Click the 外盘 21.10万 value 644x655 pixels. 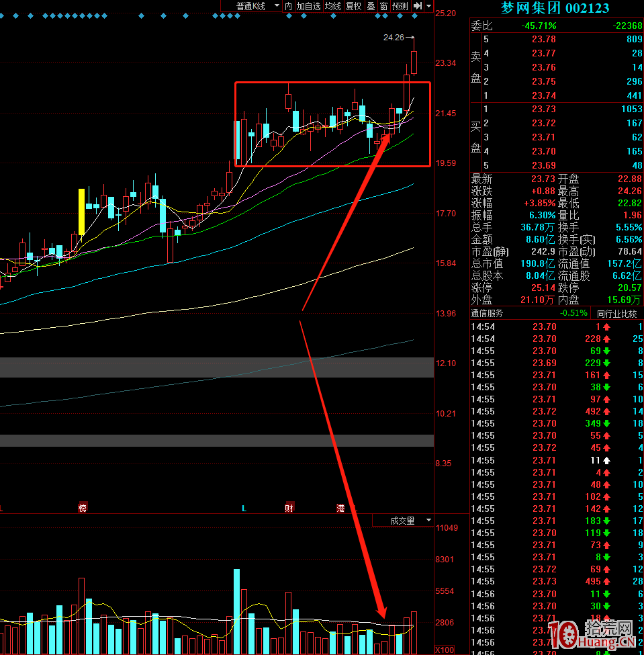point(537,300)
